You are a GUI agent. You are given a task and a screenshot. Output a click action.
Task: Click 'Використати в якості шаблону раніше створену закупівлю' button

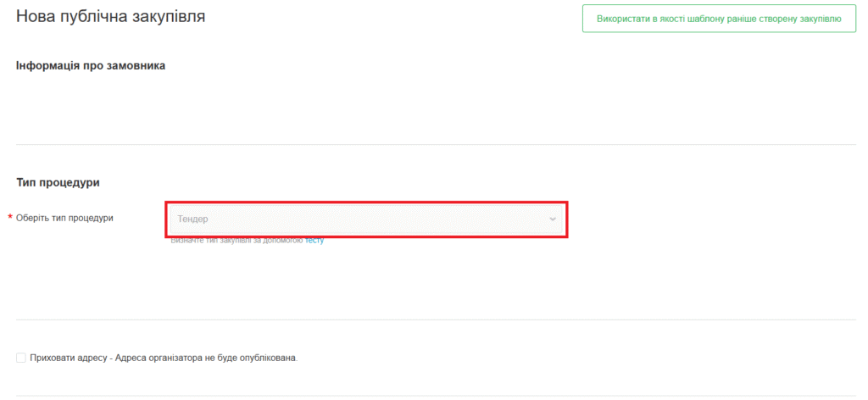pos(719,19)
